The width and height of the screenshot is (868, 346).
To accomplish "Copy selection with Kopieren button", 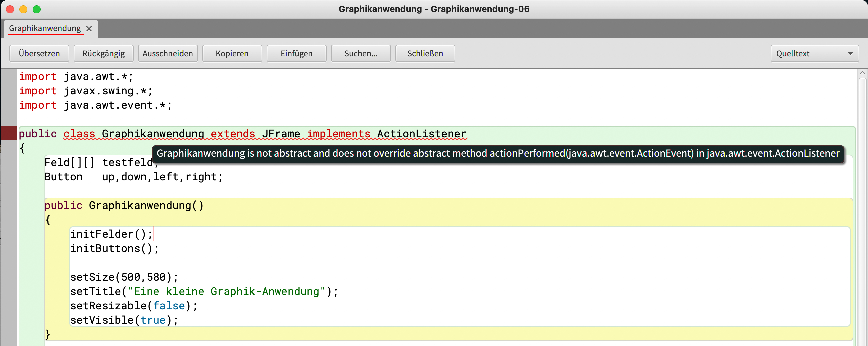I will coord(232,54).
